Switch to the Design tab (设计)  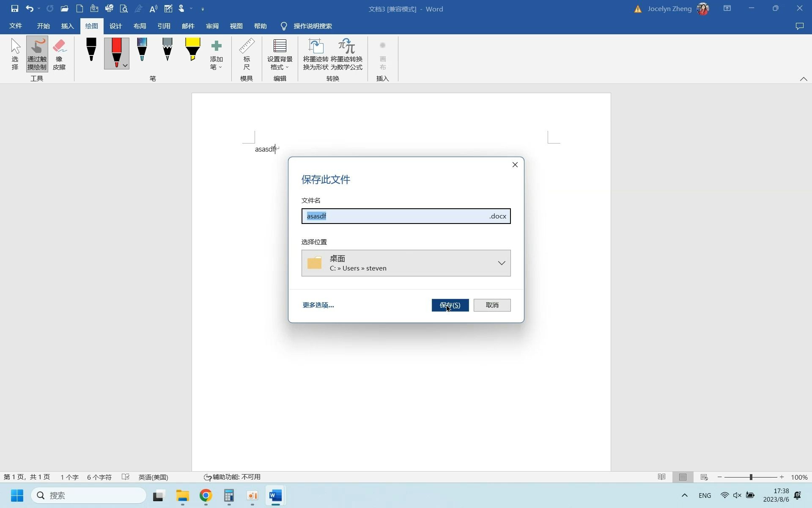pyautogui.click(x=115, y=26)
